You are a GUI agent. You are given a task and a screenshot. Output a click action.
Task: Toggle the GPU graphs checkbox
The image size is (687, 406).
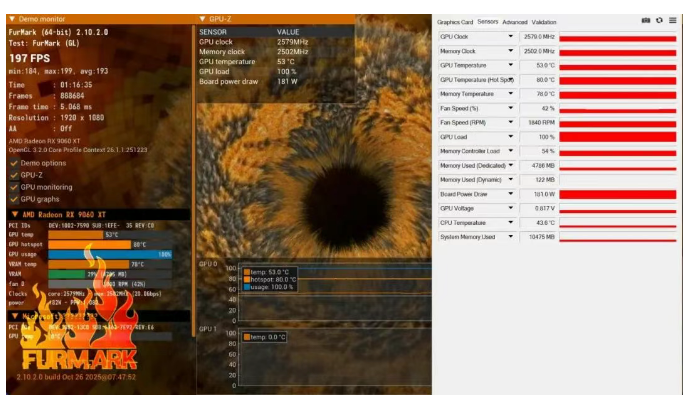tap(13, 199)
